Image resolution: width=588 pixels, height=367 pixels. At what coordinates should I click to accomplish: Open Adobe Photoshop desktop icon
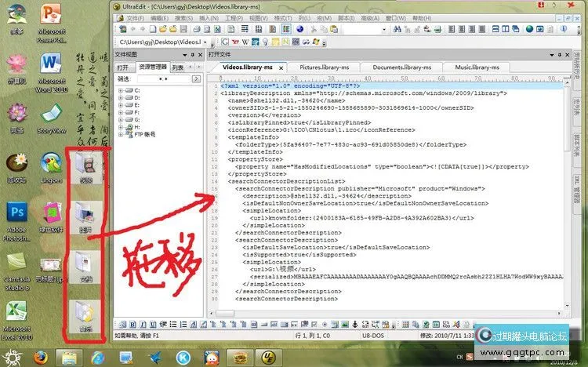[17, 220]
